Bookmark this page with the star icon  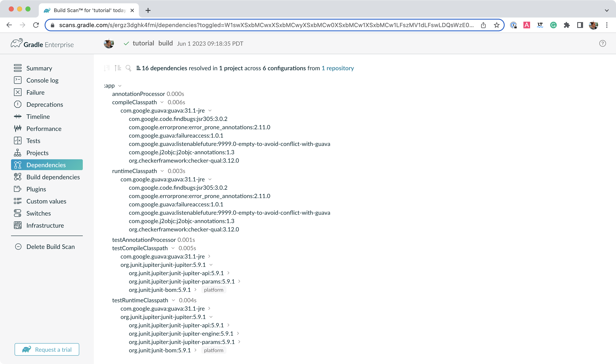point(497,25)
